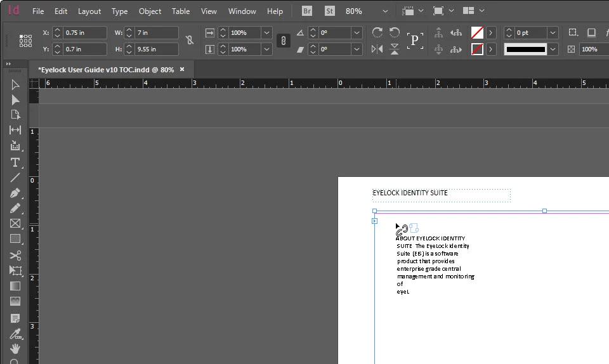Image resolution: width=609 pixels, height=364 pixels.
Task: Open the Help menu
Action: point(275,11)
